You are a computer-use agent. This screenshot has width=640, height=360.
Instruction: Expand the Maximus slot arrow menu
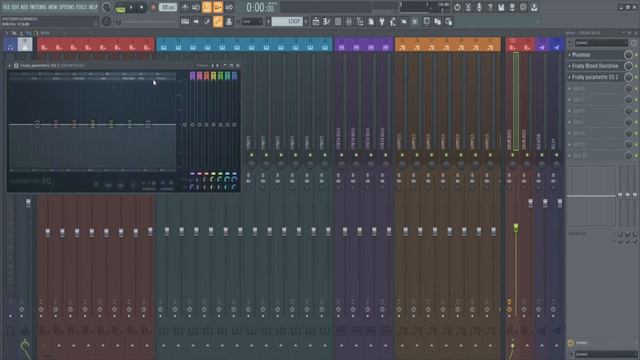[x=570, y=55]
